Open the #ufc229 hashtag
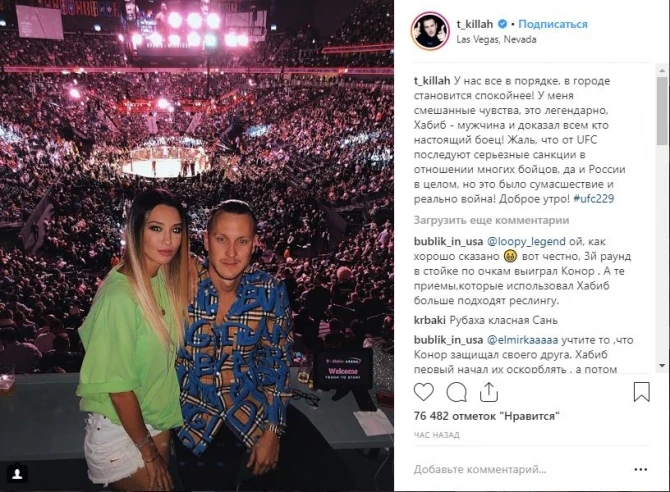 (x=594, y=199)
